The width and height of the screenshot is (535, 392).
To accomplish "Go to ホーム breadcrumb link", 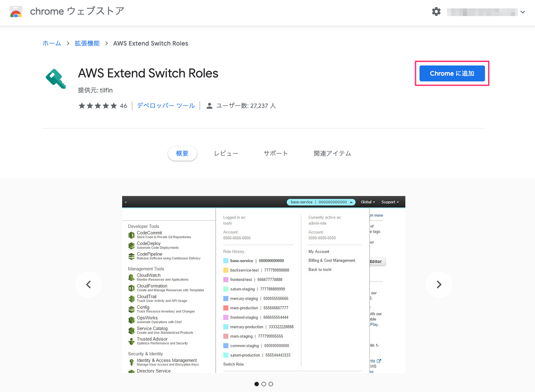I will pos(52,43).
